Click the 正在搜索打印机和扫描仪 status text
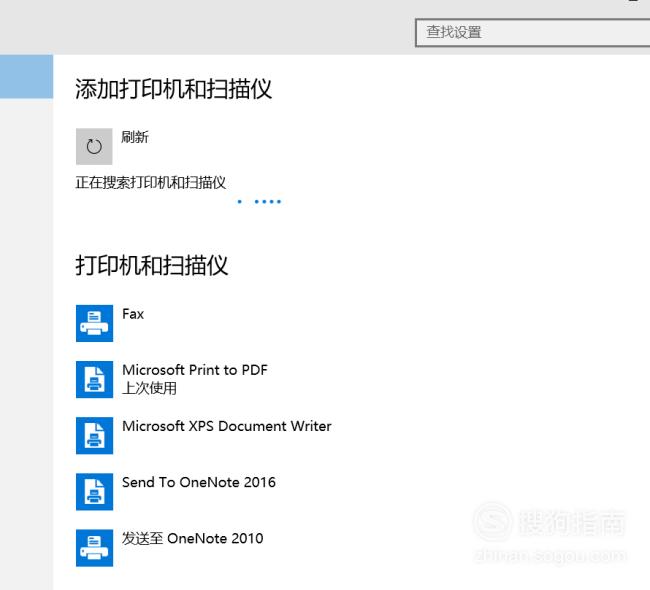 (150, 182)
